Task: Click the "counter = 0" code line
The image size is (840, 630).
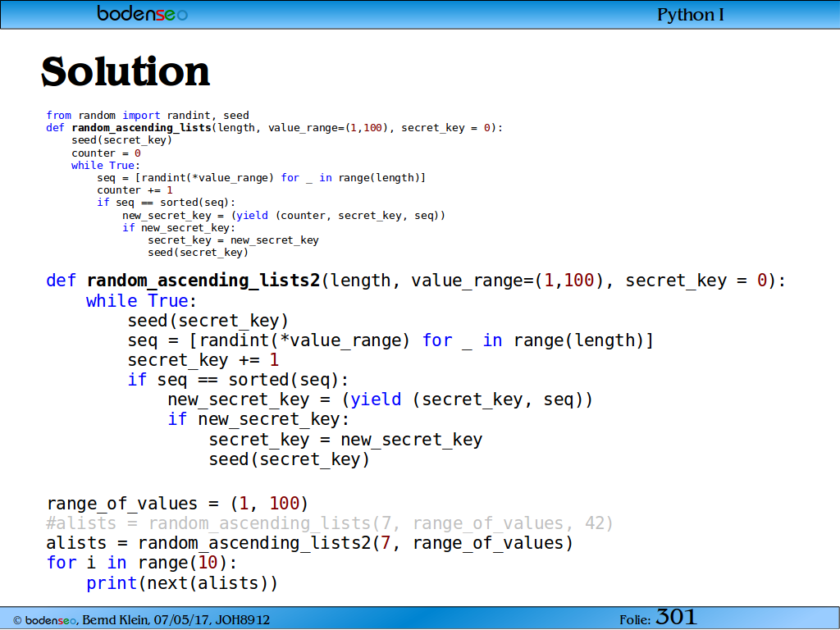Action: coord(106,153)
